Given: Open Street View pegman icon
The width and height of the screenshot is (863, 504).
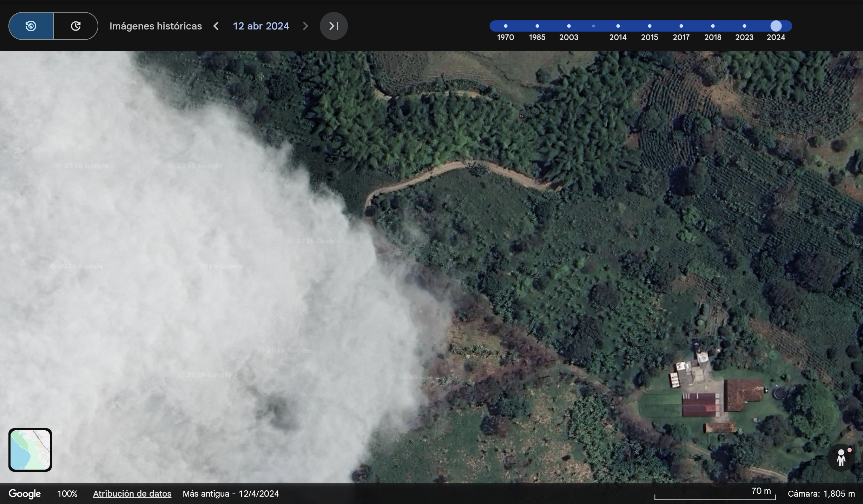Looking at the screenshot, I should click(x=841, y=458).
